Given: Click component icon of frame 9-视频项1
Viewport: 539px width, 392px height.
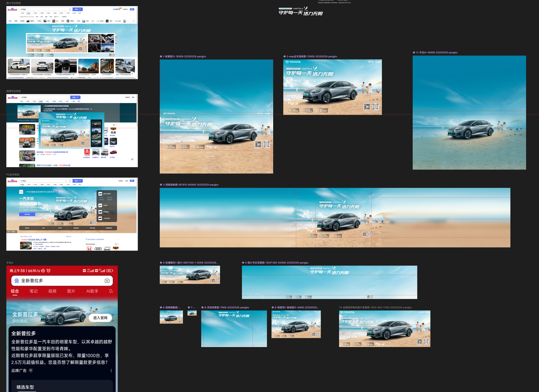Looking at the screenshot, I should point(273,307).
